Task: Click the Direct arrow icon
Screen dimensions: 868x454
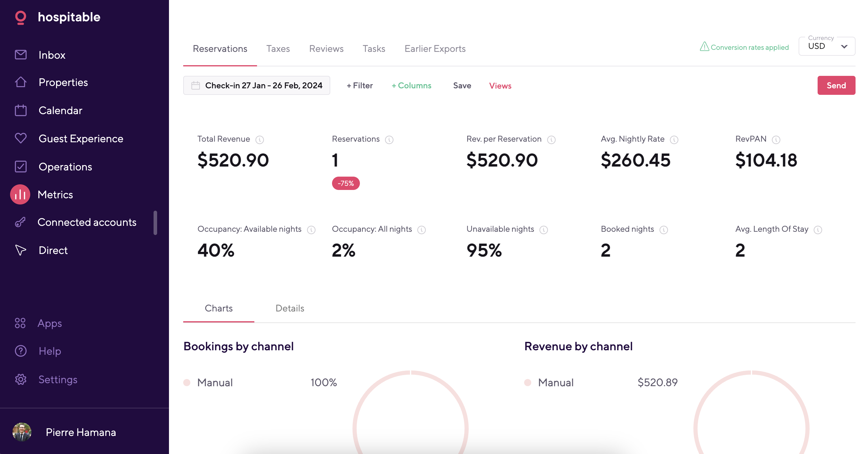Action: (20, 250)
